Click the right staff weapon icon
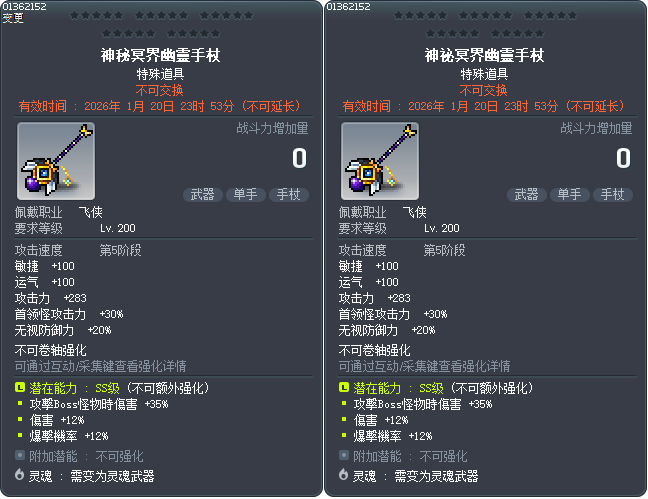 point(380,161)
